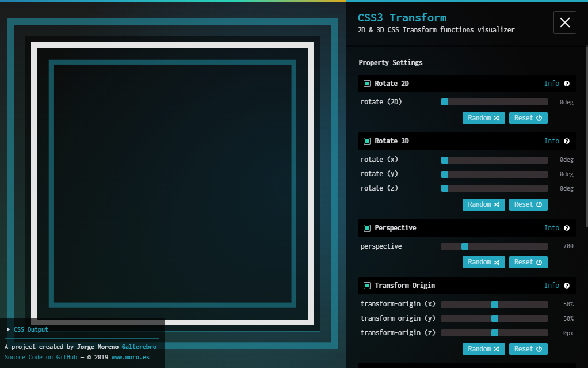Visit the www.moro.es website link
This screenshot has width=588, height=368.
coord(129,357)
